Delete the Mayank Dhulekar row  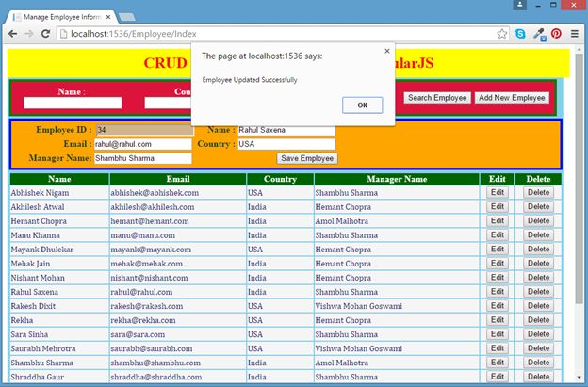tap(538, 250)
